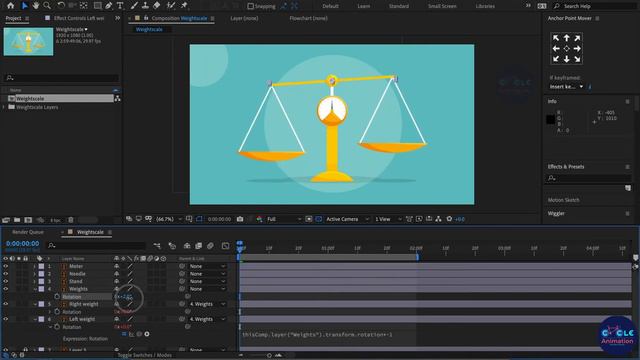The height and width of the screenshot is (360, 640).
Task: Switch to the Effect Controls tab
Action: coord(79,18)
